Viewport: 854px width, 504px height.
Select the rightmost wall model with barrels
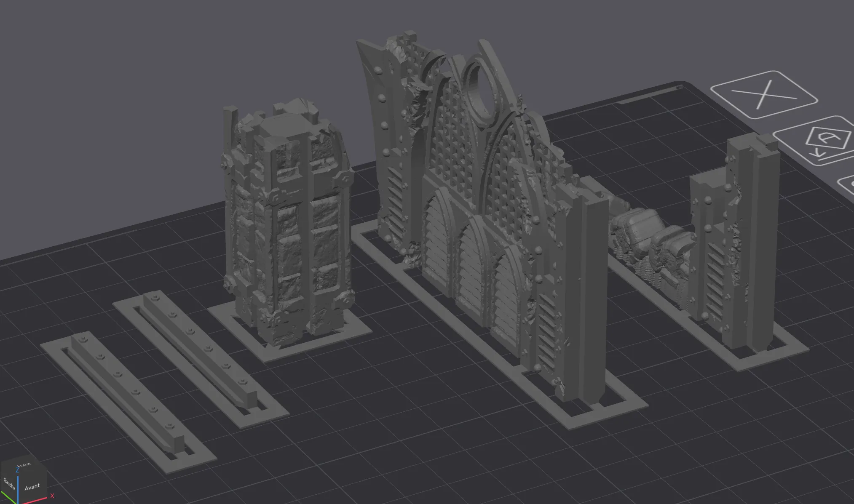click(x=712, y=253)
